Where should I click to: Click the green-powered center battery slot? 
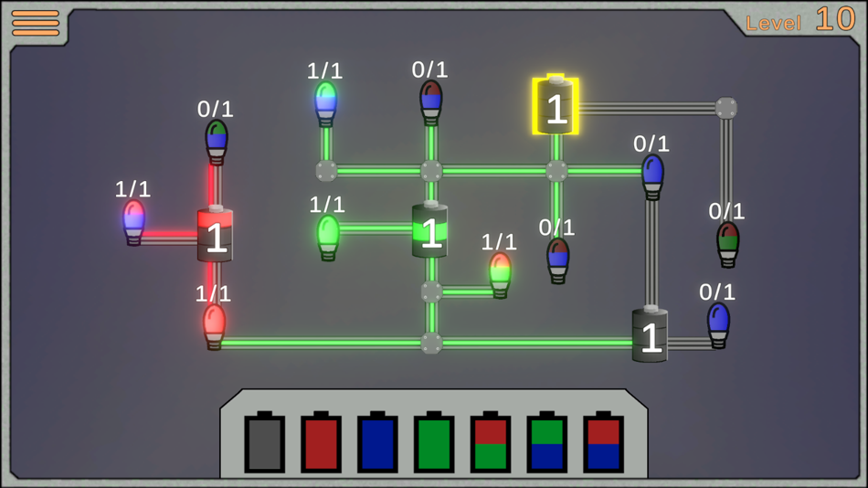(x=430, y=230)
